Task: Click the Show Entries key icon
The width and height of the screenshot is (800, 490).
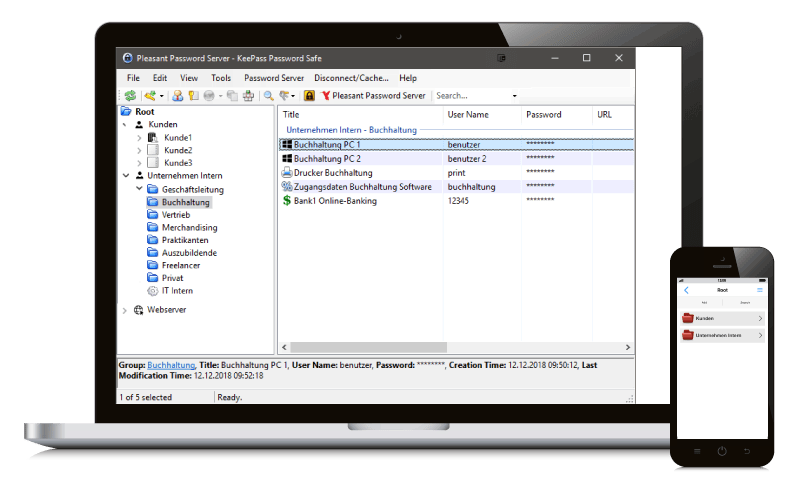Action: click(x=284, y=95)
